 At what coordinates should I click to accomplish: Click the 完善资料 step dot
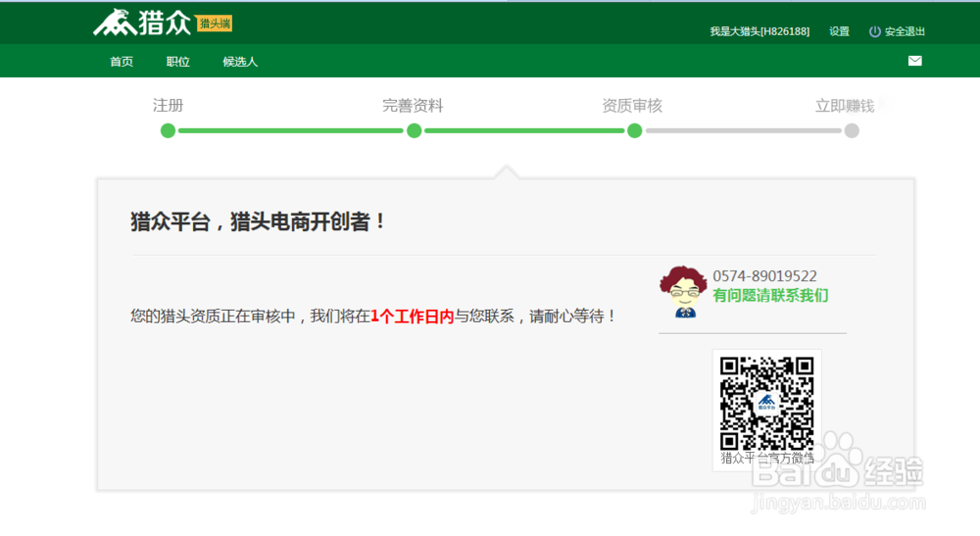(x=414, y=130)
